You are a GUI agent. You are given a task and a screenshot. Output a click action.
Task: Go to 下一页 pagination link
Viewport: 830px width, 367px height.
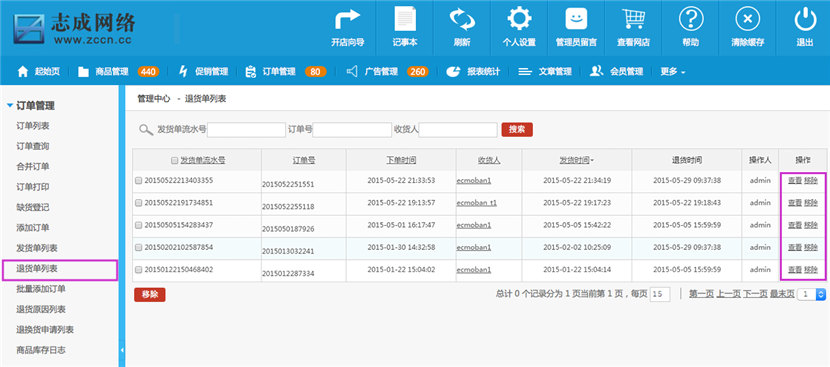coord(755,294)
